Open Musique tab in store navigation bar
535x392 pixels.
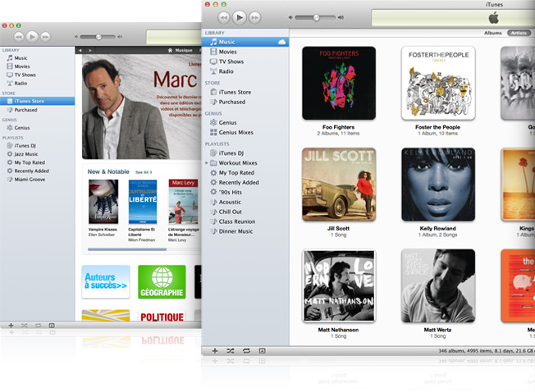tap(184, 50)
